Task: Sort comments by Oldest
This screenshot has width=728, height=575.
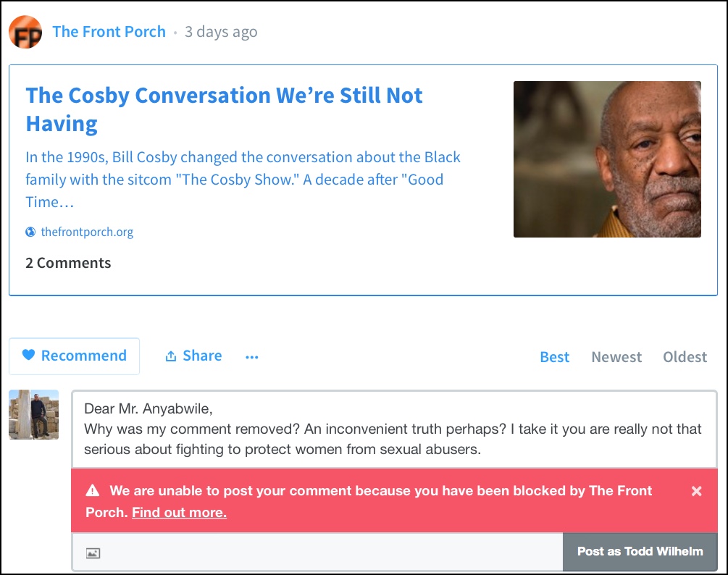Action: click(x=685, y=357)
